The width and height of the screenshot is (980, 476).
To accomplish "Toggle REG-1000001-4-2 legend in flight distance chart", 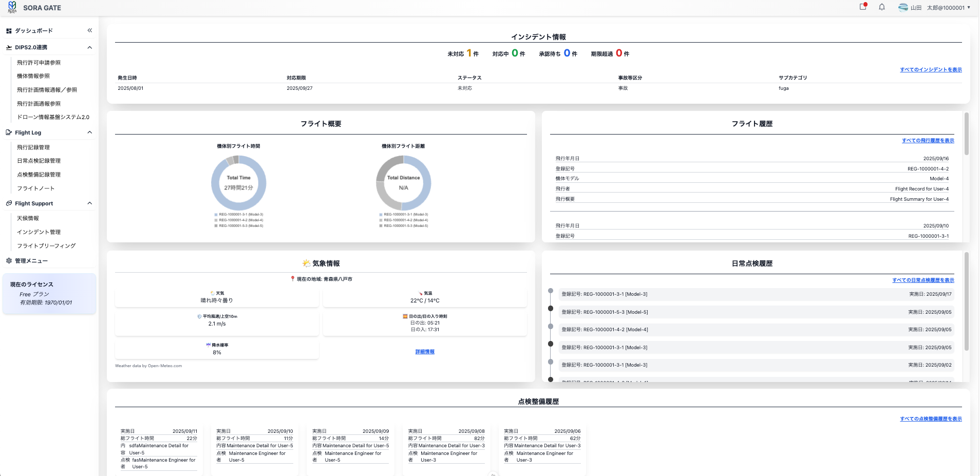I will click(404, 220).
